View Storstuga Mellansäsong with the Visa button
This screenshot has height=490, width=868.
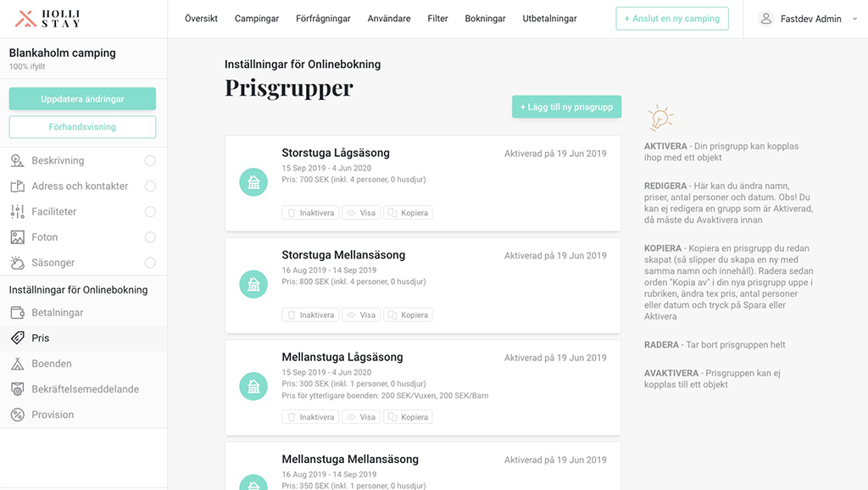(x=361, y=315)
